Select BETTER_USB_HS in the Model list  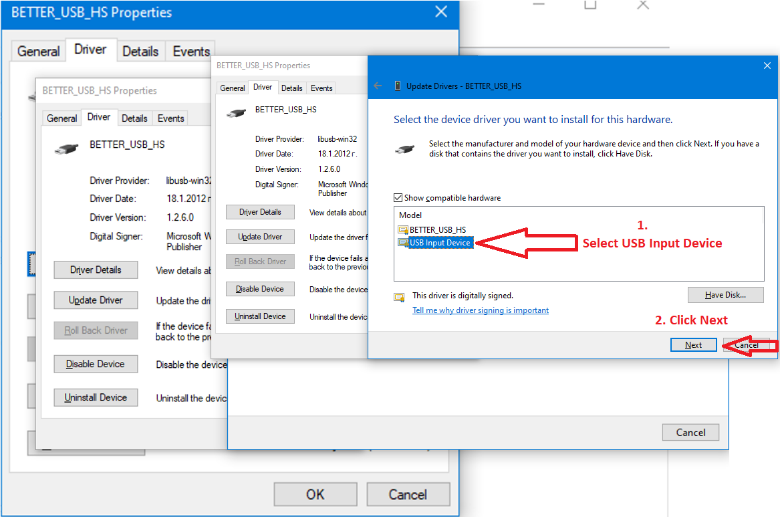pyautogui.click(x=437, y=229)
